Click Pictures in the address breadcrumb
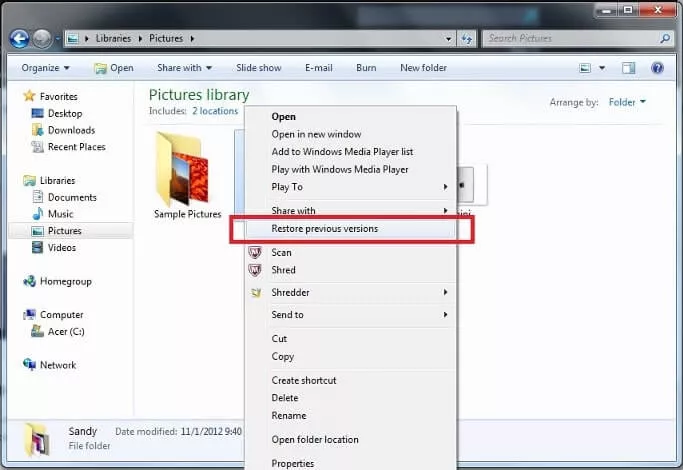This screenshot has height=470, width=683. pyautogui.click(x=166, y=39)
